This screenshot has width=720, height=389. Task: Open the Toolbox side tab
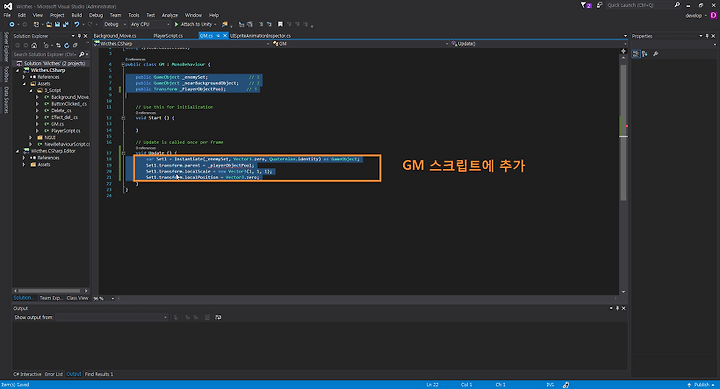click(6, 74)
